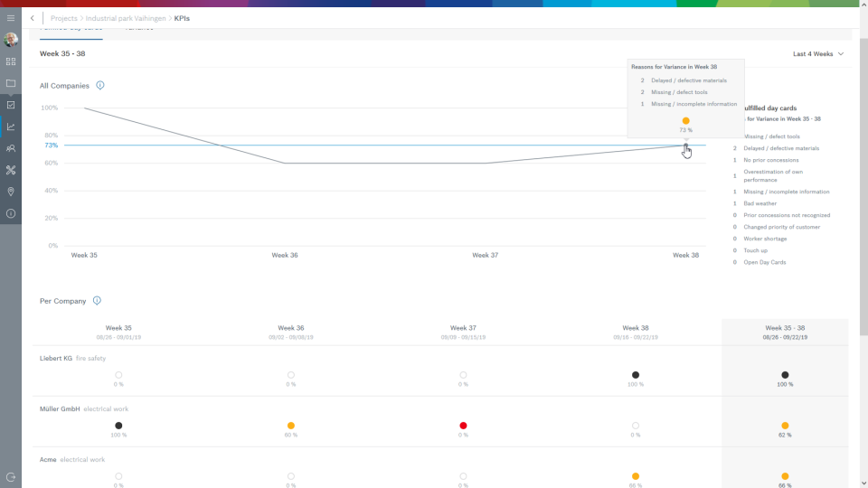Image resolution: width=868 pixels, height=488 pixels.
Task: Open the KPI chart icon in sidebar
Action: [x=11, y=127]
